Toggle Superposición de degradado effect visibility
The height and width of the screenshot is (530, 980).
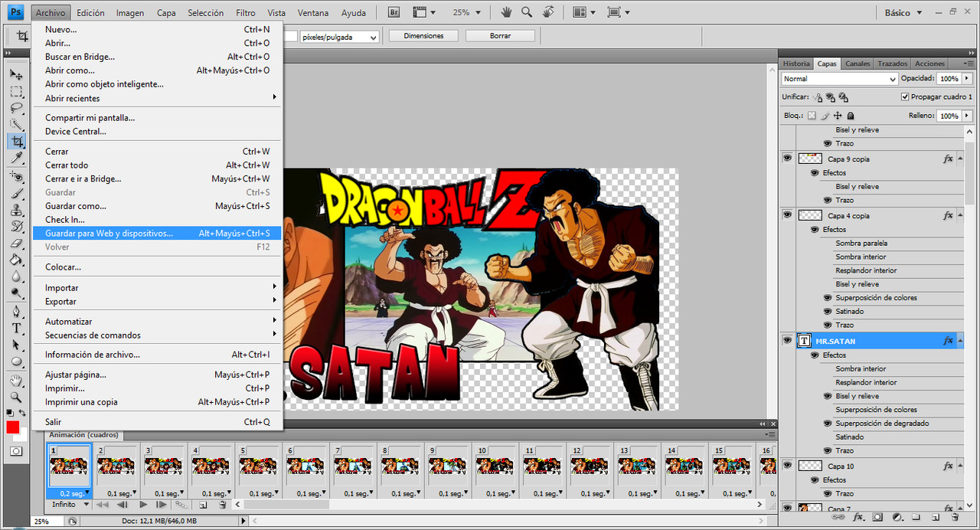828,424
